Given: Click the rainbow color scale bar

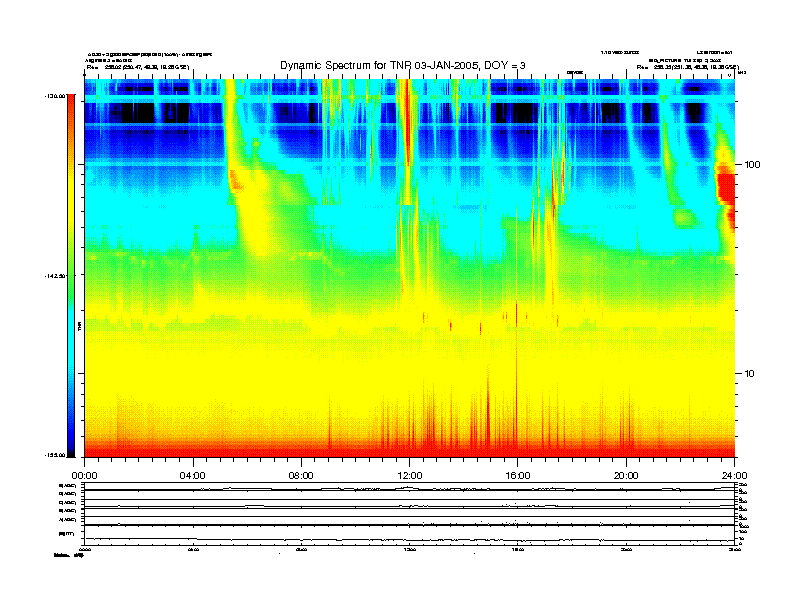Looking at the screenshot, I should pyautogui.click(x=71, y=275).
